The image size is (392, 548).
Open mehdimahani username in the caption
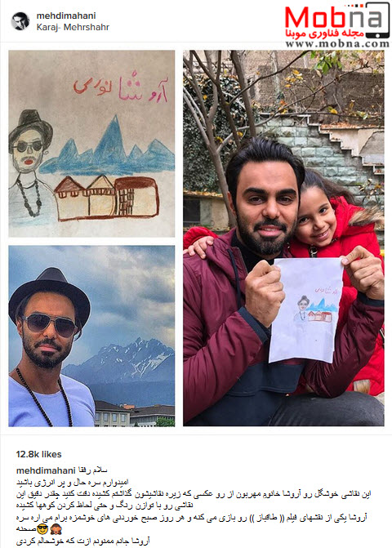(46, 470)
